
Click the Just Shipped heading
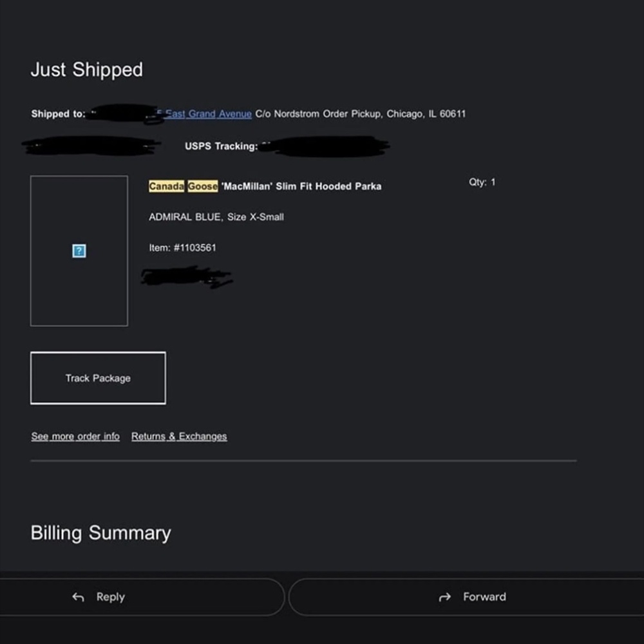[x=87, y=70]
